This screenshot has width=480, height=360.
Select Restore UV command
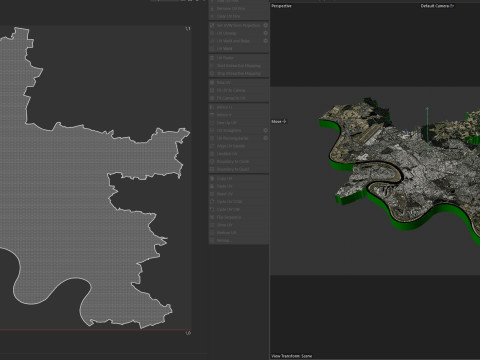click(238, 233)
